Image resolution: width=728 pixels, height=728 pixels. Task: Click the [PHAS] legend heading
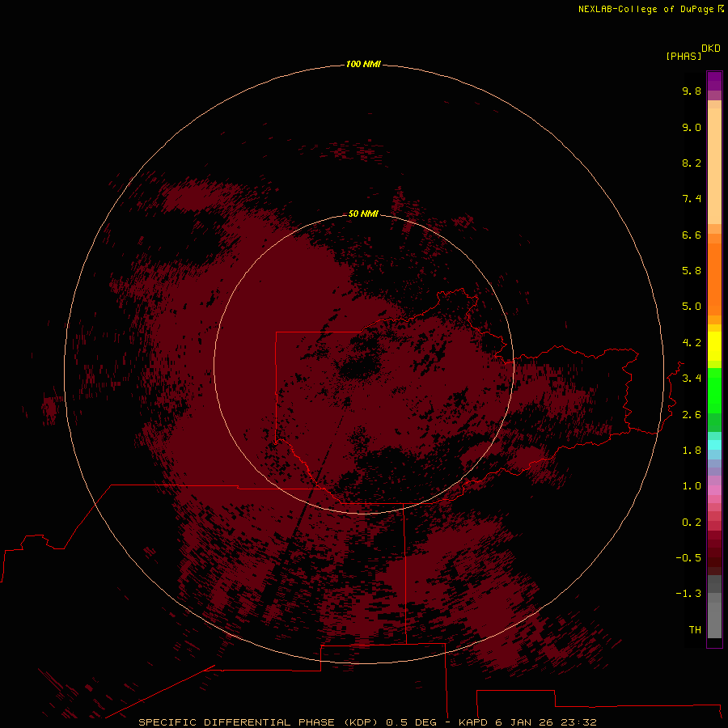click(x=683, y=56)
